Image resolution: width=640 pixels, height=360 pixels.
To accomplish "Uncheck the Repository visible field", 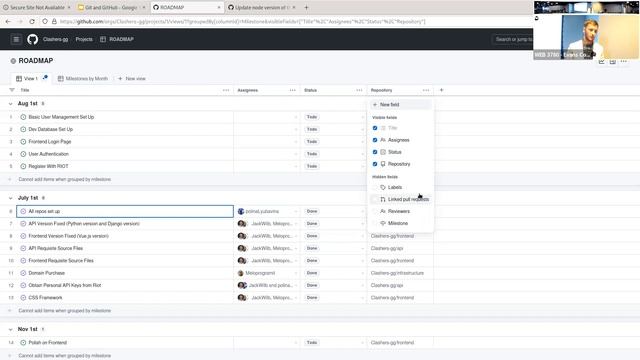I will coord(375,164).
